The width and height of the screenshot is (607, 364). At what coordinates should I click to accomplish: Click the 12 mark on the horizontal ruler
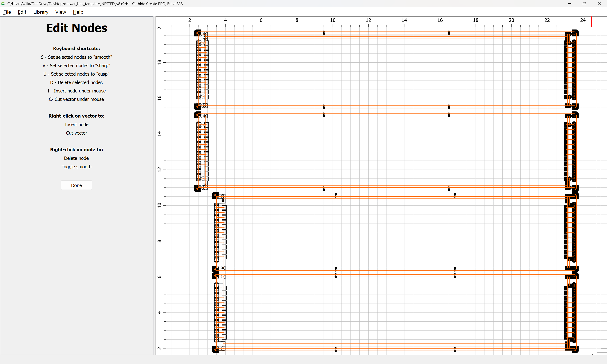click(x=368, y=20)
